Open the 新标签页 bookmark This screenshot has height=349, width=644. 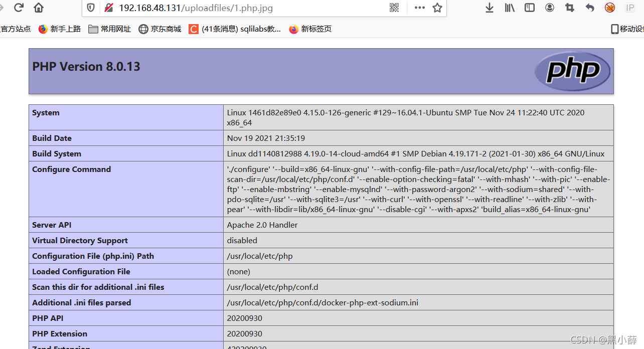(310, 29)
